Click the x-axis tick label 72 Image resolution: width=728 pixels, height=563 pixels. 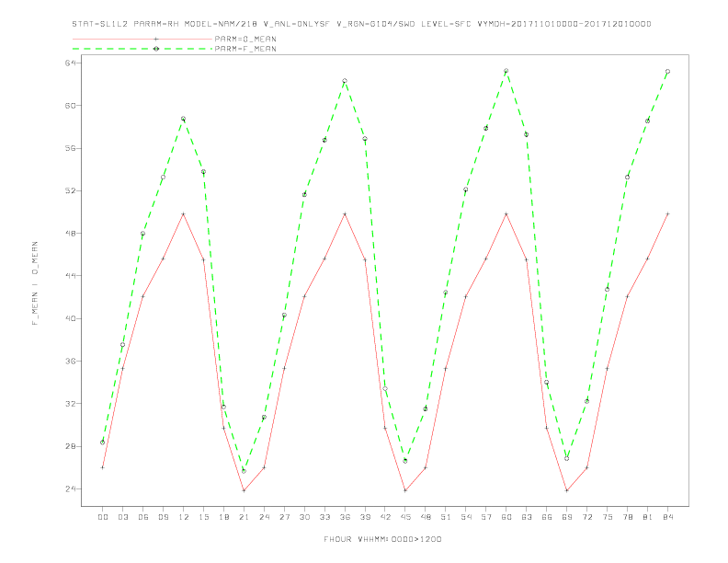pos(586,517)
